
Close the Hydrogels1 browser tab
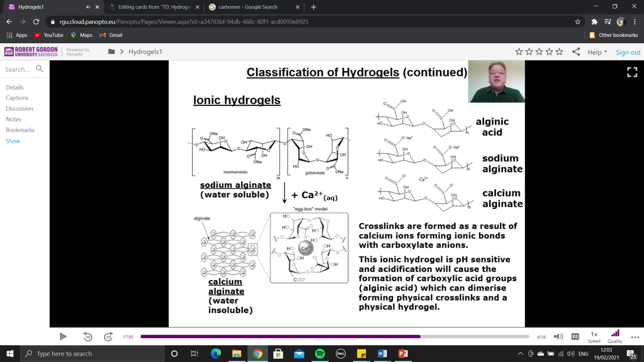point(97,7)
